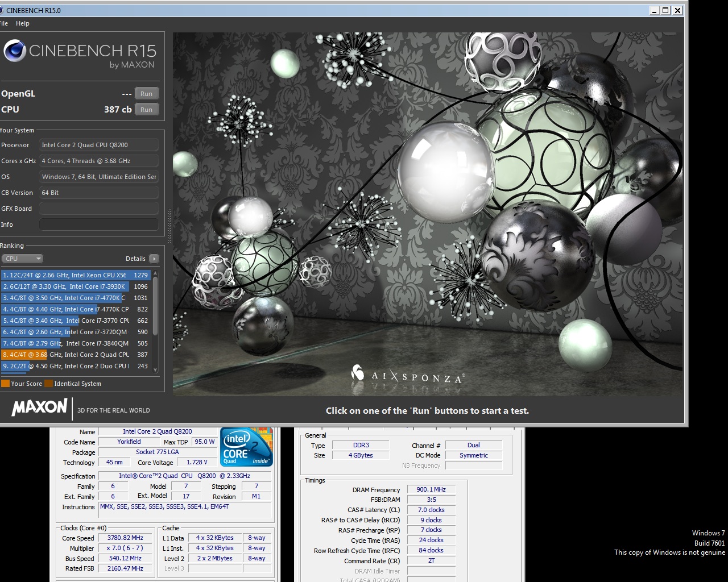Click the ranking scrollbar up arrow
Viewport: 728px width, 582px height.
click(155, 273)
